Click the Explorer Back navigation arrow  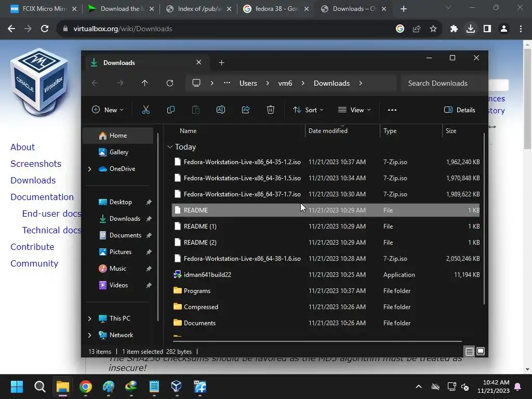[x=95, y=83]
